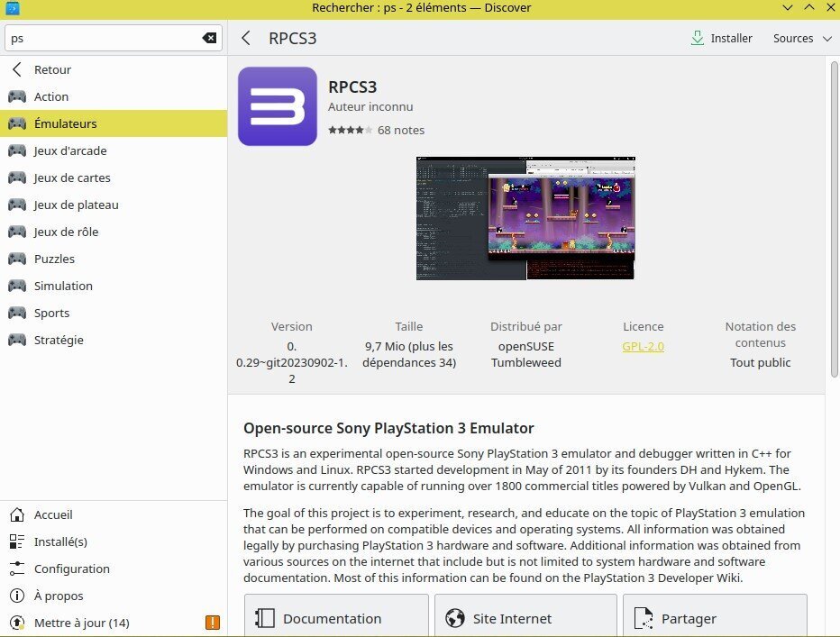This screenshot has height=637, width=840.
Task: Open the GPL-2.0 licence link
Action: pyautogui.click(x=643, y=346)
